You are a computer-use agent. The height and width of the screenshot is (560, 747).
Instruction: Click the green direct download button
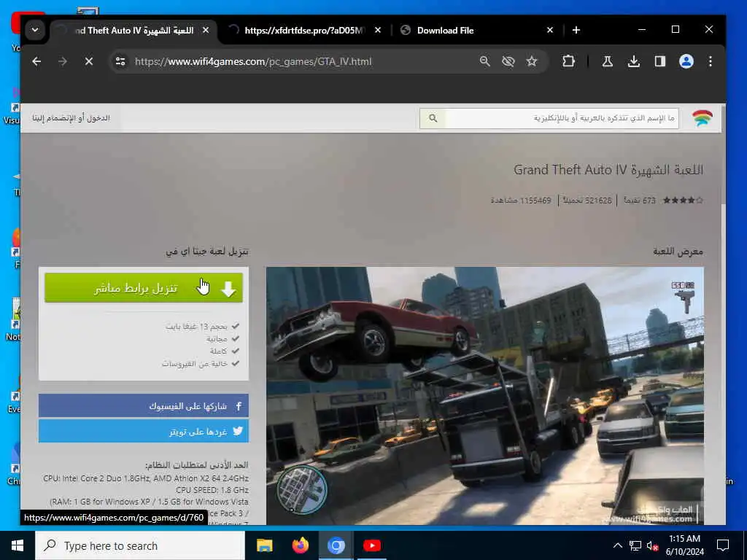[144, 287]
